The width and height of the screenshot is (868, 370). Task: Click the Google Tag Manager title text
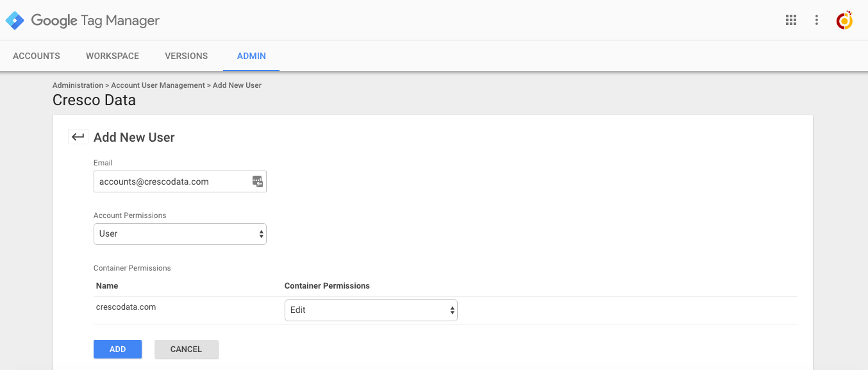point(96,21)
